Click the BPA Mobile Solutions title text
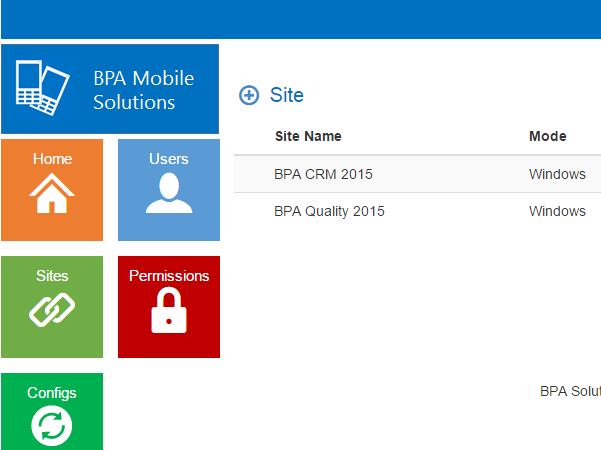Screen dimensions: 601x450 [x=144, y=90]
